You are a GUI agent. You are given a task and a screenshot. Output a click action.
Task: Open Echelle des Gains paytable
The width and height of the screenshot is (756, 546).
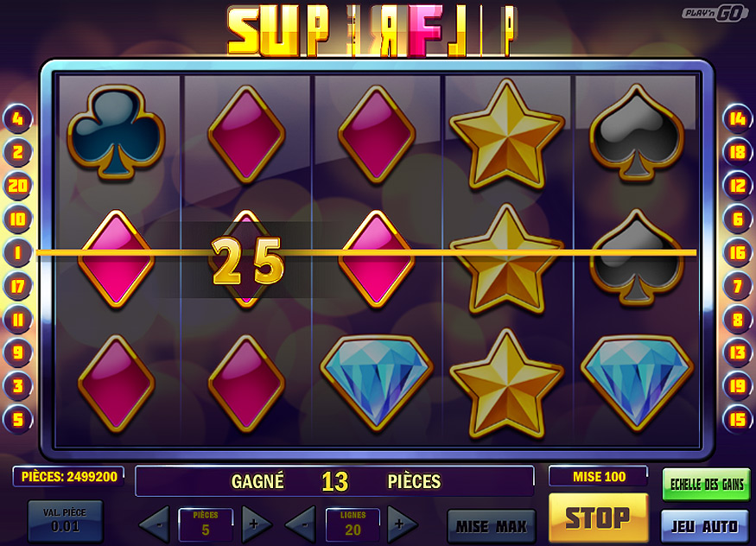point(707,485)
